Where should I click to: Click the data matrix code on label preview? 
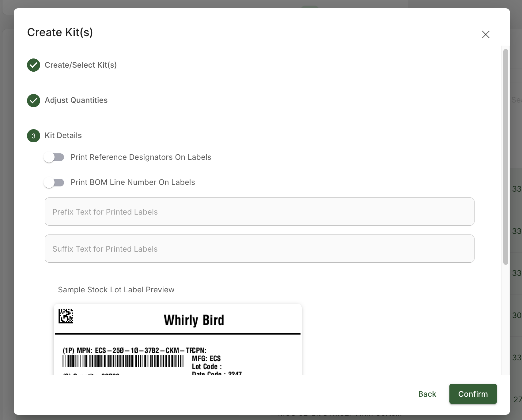66,316
